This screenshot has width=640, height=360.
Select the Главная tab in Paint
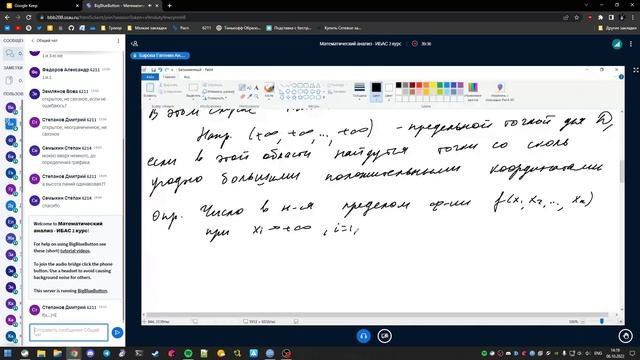point(169,77)
